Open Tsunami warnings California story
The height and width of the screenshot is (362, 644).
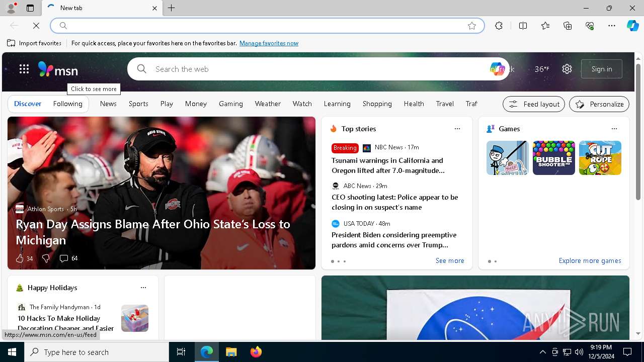coord(388,165)
